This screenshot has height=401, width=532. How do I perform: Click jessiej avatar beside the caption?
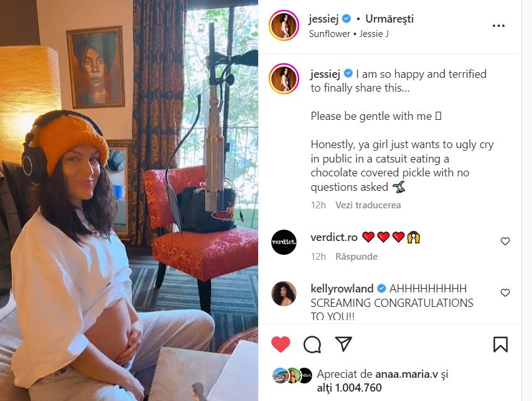[x=284, y=78]
